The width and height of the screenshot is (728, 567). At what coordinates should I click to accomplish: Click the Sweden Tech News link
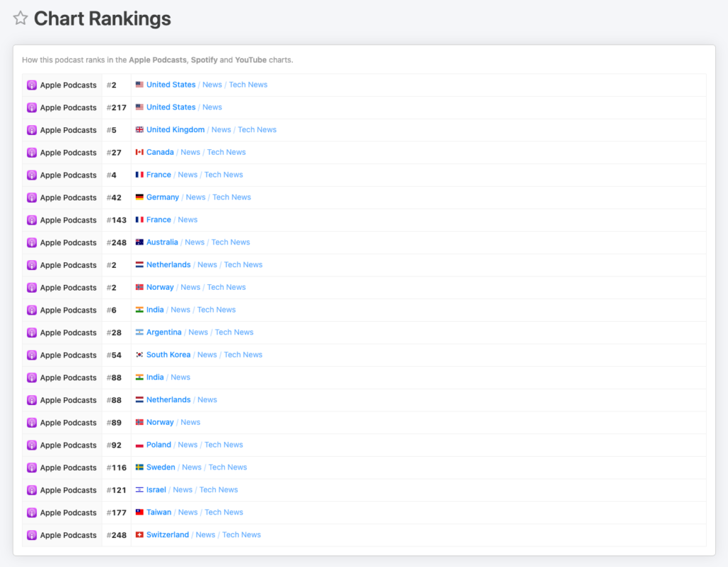(x=227, y=467)
